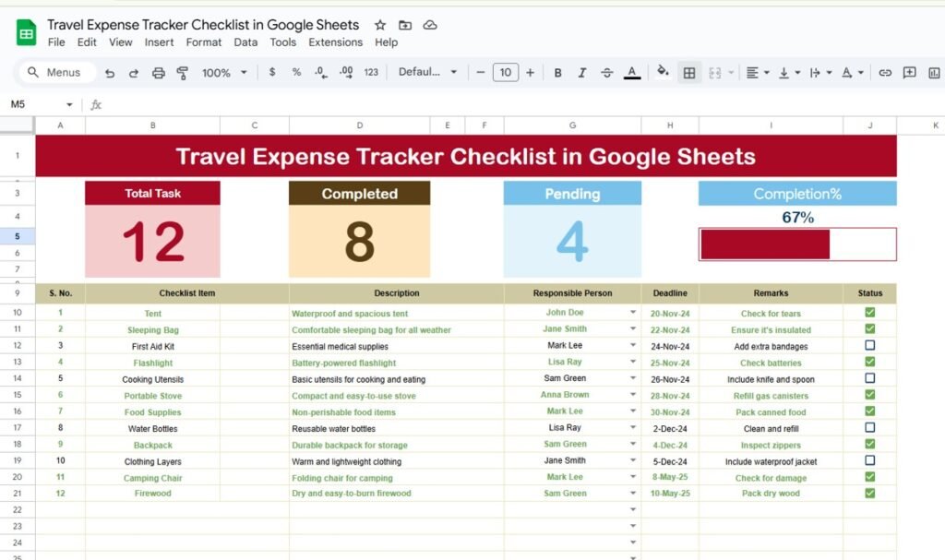Click the Print icon
945x560 pixels.
pos(158,73)
